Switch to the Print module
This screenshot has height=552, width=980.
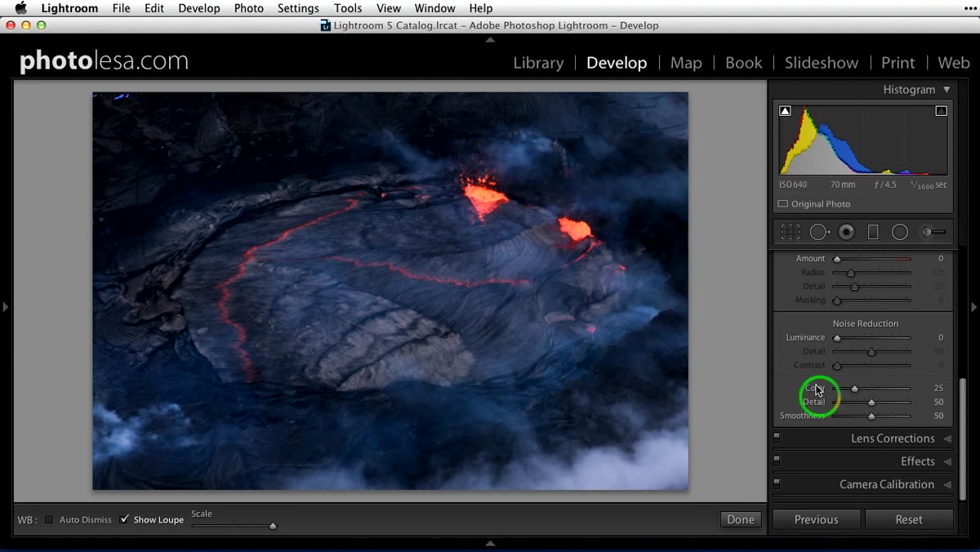pyautogui.click(x=898, y=63)
